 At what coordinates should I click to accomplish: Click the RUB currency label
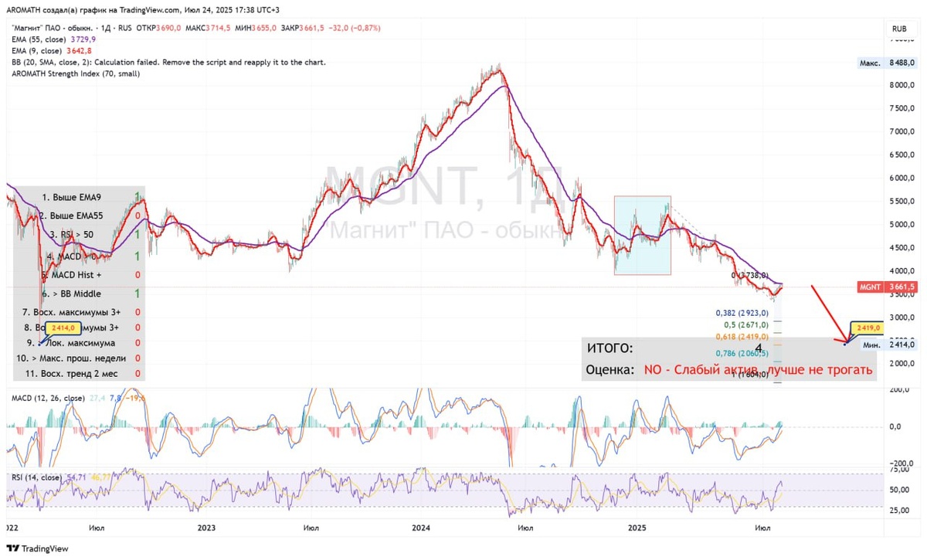click(x=899, y=28)
